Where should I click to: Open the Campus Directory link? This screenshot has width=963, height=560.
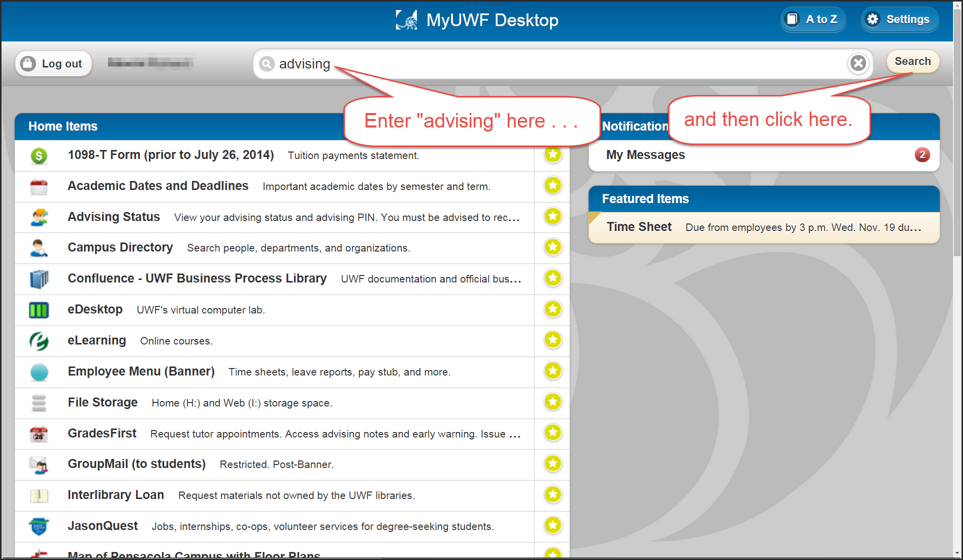(120, 247)
